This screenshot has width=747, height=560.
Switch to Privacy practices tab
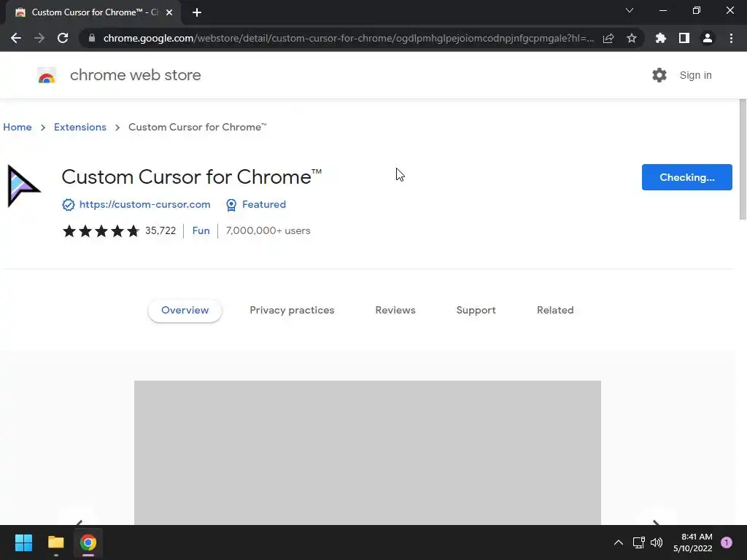292,310
